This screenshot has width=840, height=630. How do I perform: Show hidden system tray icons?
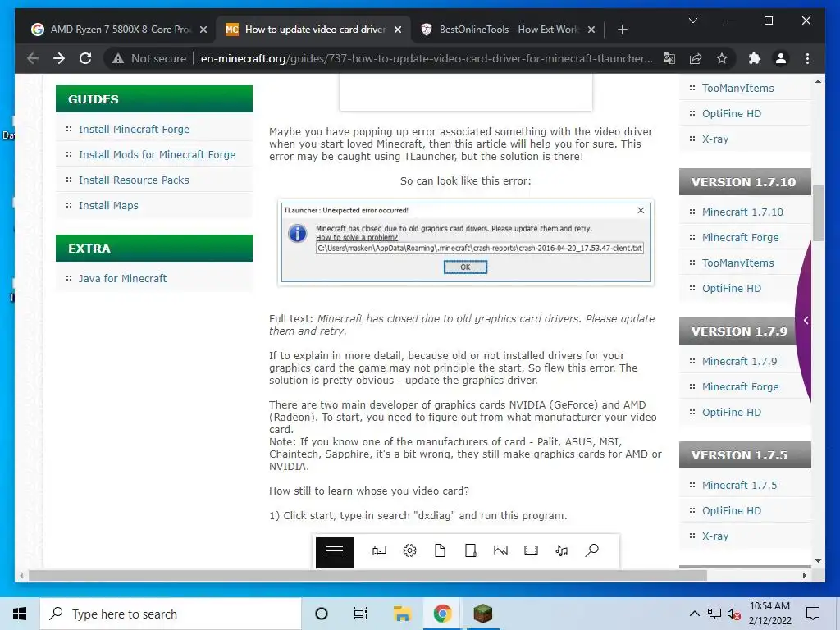[694, 614]
